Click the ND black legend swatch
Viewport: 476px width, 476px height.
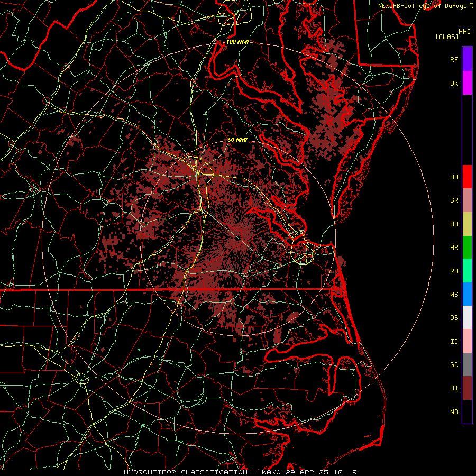point(467,411)
